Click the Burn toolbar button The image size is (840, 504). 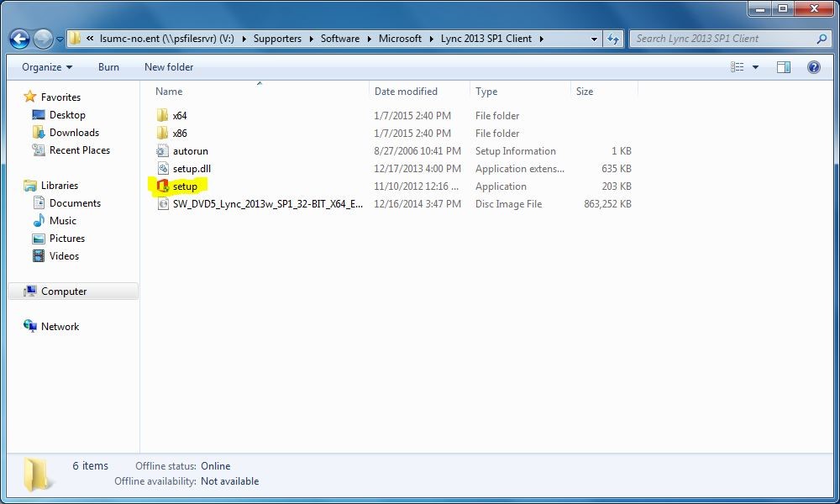tap(108, 67)
